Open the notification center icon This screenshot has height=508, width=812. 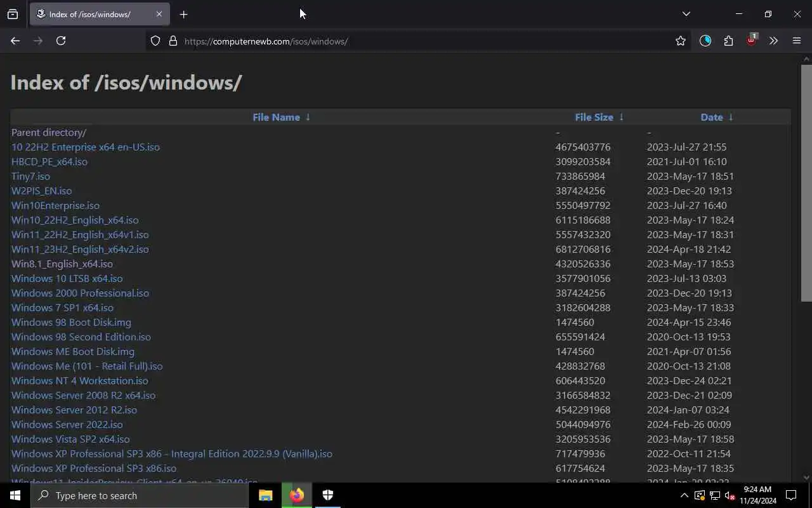point(791,495)
